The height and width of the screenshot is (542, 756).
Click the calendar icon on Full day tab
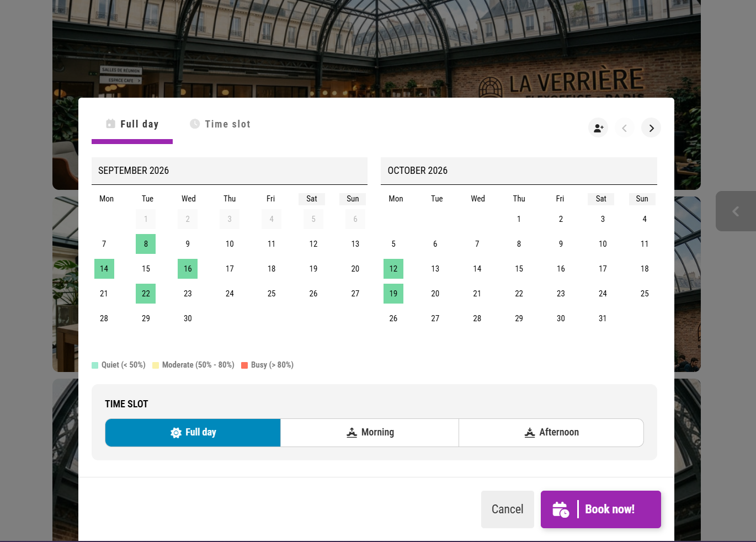(x=111, y=124)
